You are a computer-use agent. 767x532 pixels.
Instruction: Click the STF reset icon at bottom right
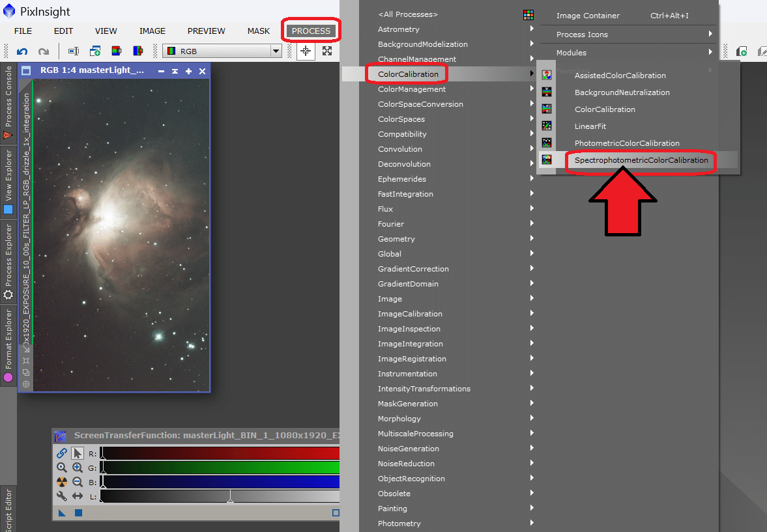point(336,512)
